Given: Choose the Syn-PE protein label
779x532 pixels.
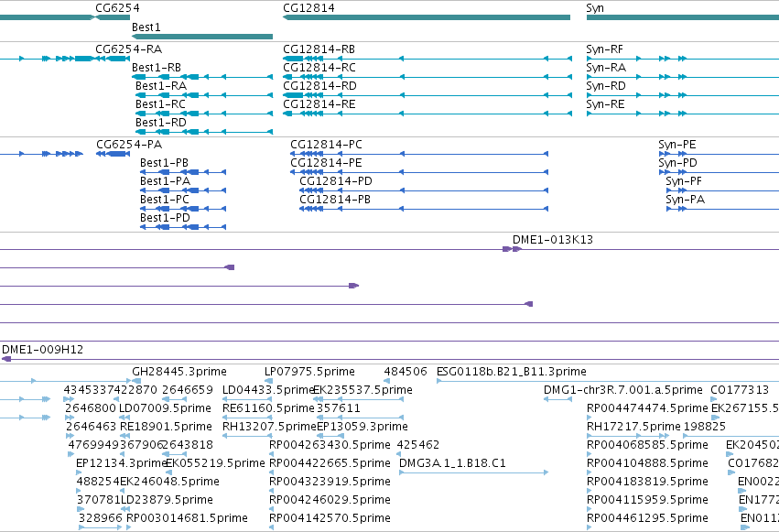Looking at the screenshot, I should point(677,145).
